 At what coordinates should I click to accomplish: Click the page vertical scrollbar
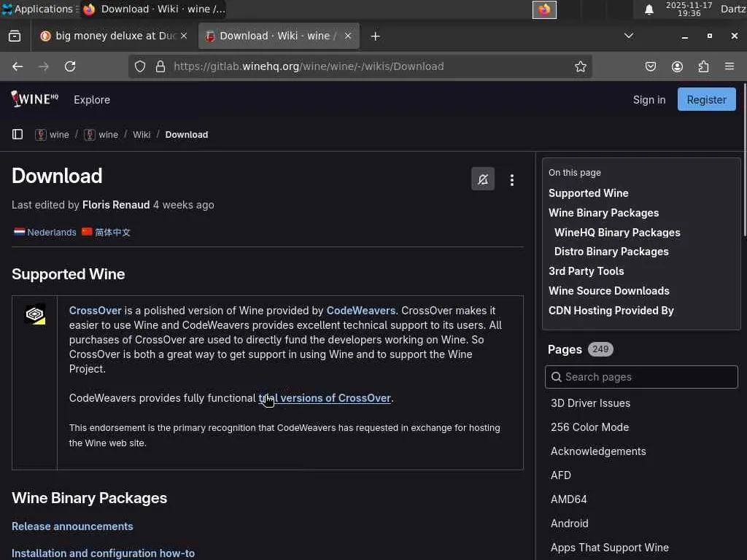[744, 160]
